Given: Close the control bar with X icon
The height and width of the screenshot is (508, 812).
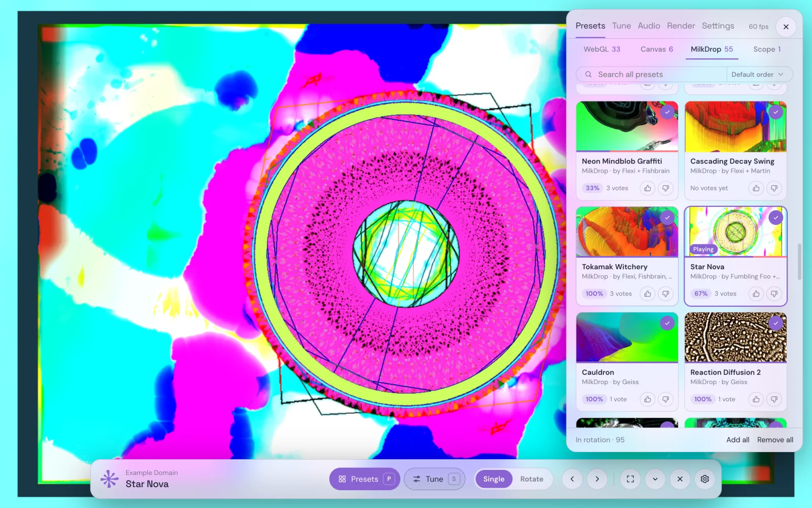Looking at the screenshot, I should 680,479.
